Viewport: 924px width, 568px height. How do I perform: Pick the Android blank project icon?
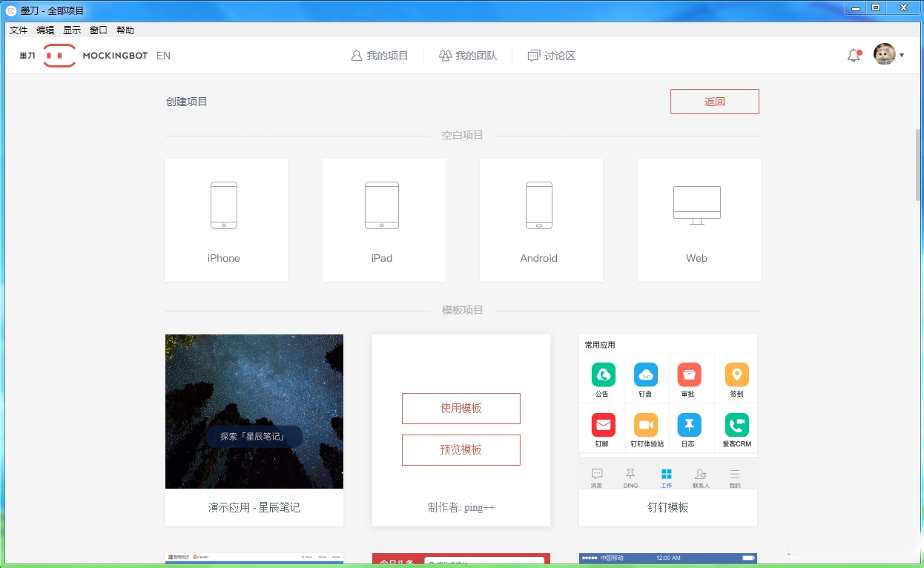pyautogui.click(x=539, y=205)
